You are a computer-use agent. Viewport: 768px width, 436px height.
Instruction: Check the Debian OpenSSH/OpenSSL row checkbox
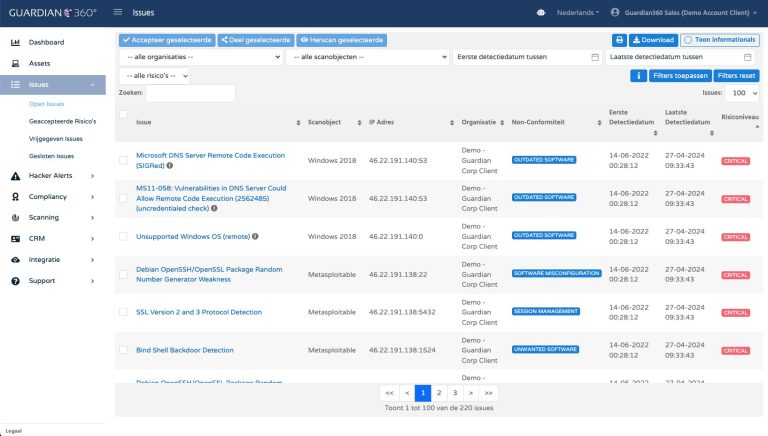click(x=123, y=274)
